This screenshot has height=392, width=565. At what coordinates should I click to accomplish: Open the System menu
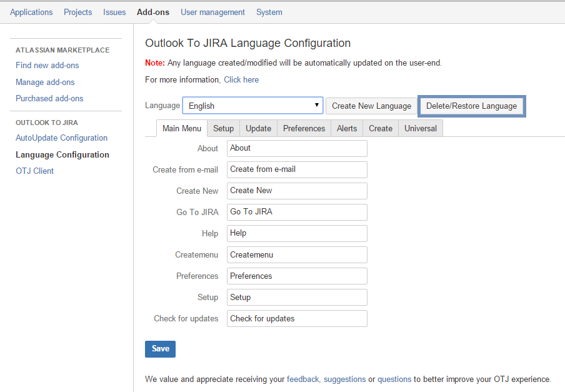pyautogui.click(x=269, y=13)
